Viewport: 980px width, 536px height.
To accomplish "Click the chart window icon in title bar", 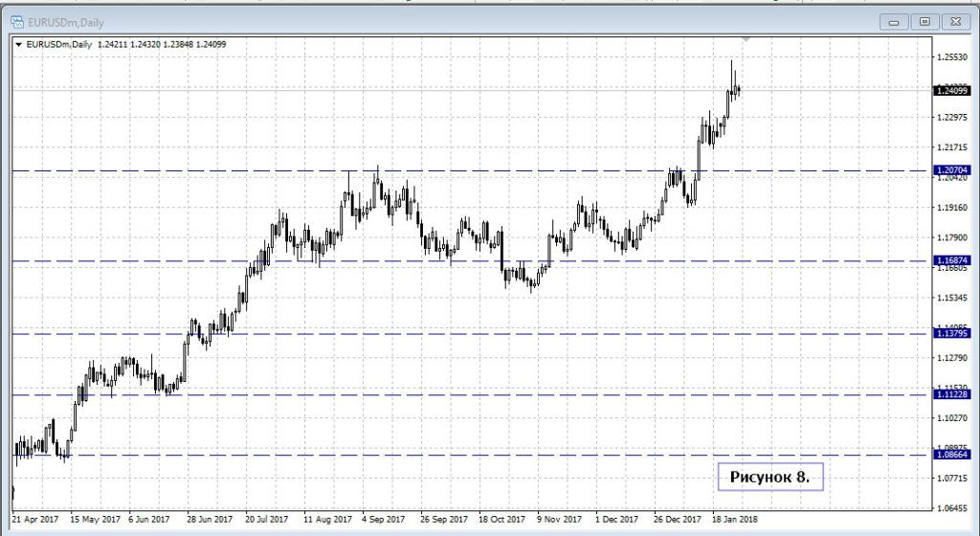I will click(x=16, y=20).
